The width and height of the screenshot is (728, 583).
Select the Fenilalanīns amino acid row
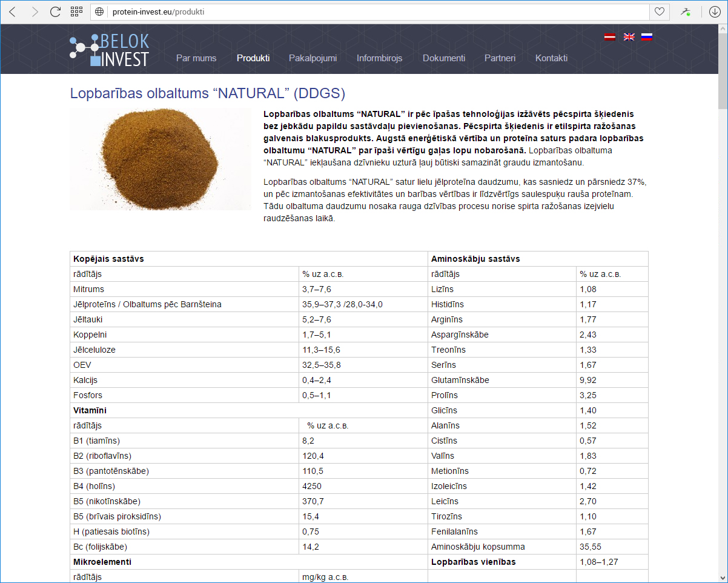538,531
